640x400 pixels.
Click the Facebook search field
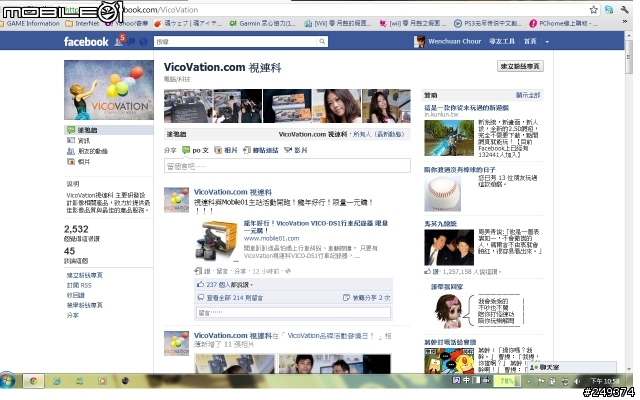(235, 41)
